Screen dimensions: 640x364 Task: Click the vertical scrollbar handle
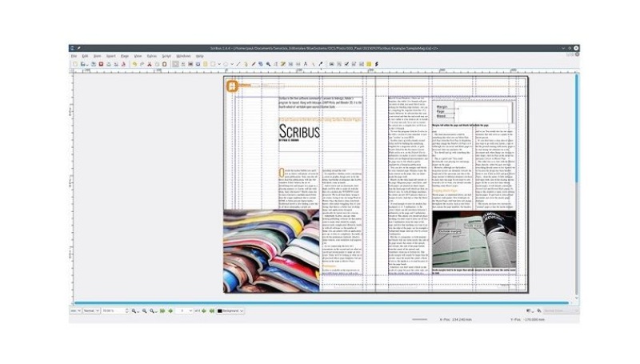coord(577,128)
